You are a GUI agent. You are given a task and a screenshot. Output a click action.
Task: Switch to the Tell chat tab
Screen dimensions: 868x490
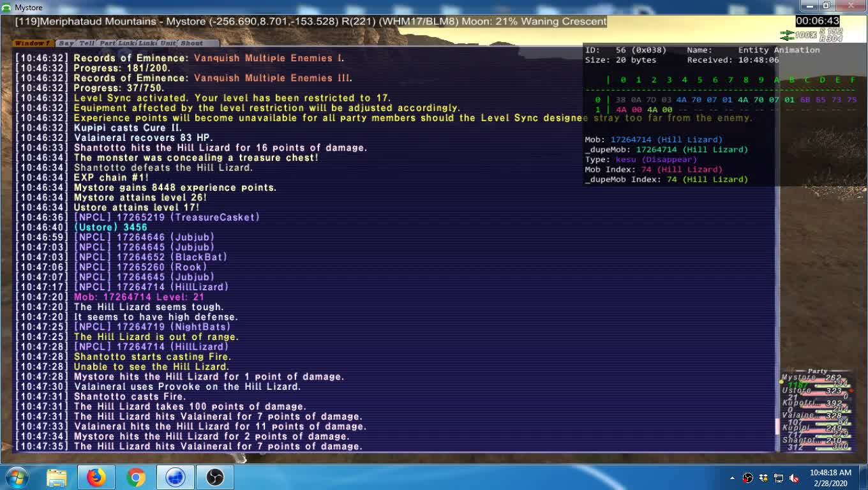[x=87, y=43]
